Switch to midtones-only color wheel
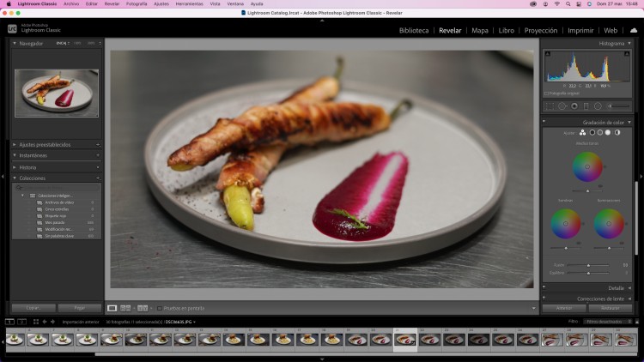The height and width of the screenshot is (362, 644). (x=600, y=133)
